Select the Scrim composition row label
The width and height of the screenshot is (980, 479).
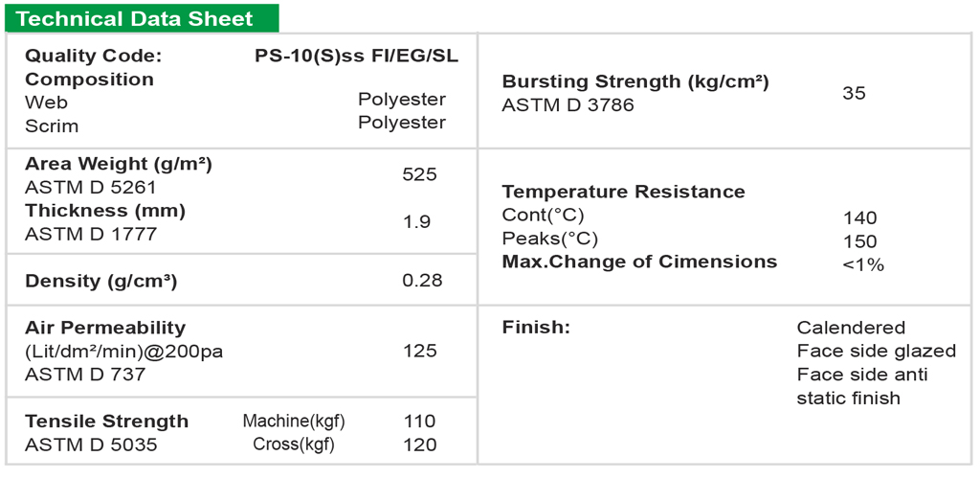52,125
